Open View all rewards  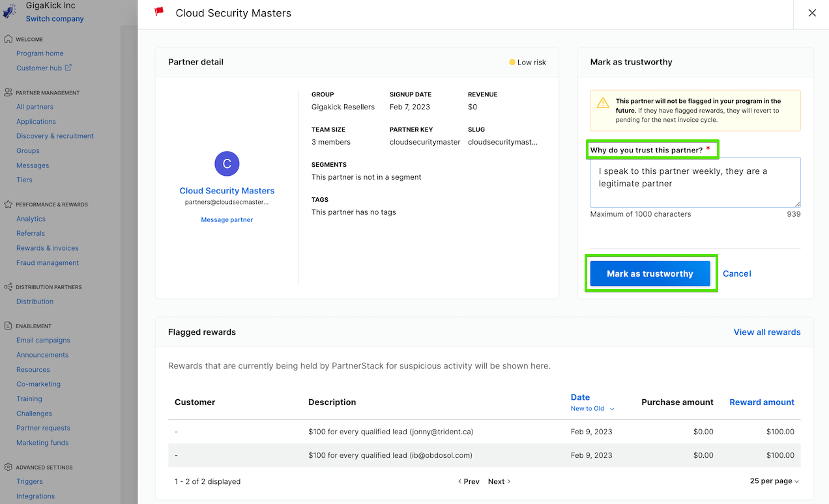pyautogui.click(x=766, y=331)
